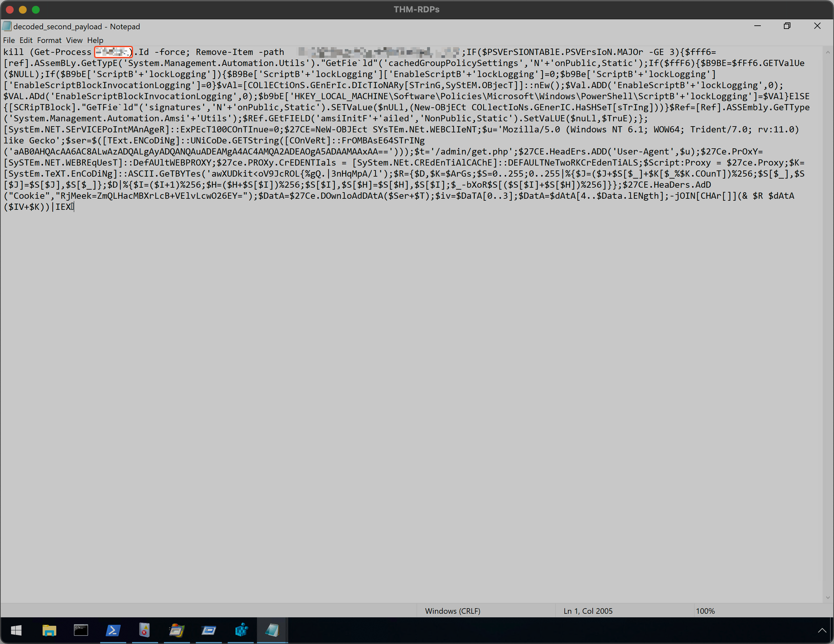Click 'Remove-Item' in the first line
This screenshot has height=644, width=834.
coord(224,52)
